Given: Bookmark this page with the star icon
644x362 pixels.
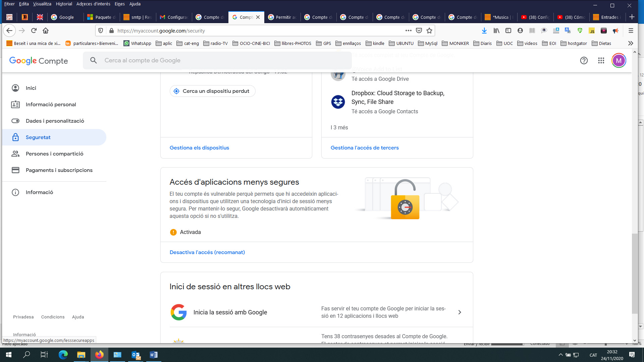Looking at the screenshot, I should point(429,31).
